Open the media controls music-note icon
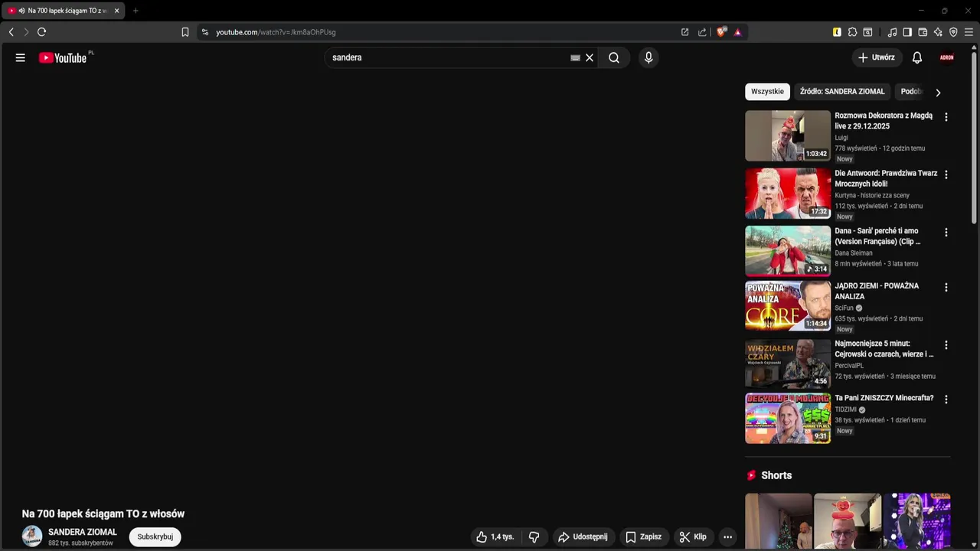980x551 pixels. tap(892, 32)
